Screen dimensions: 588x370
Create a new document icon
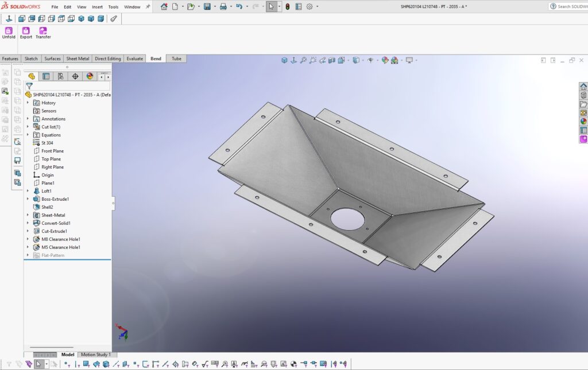(x=175, y=7)
